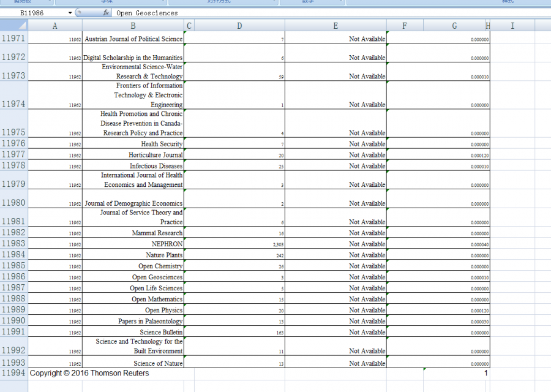The height and width of the screenshot is (392, 551).
Task: Click the Insert Function fx icon
Action: (x=106, y=13)
